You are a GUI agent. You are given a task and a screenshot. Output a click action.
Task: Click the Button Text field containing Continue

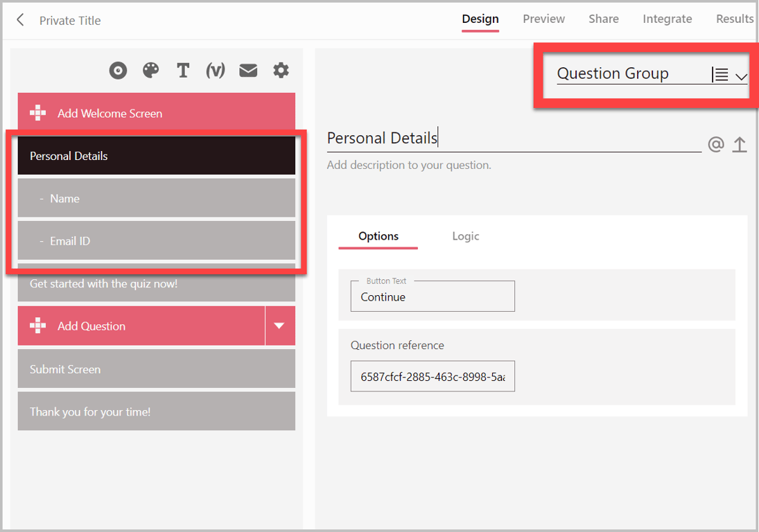(433, 296)
